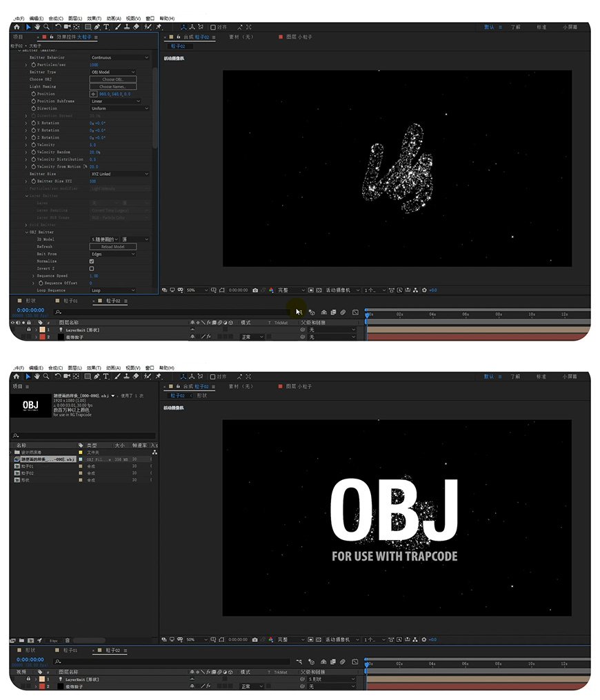Expand the X Rotation property
The width and height of the screenshot is (600, 700).
click(x=26, y=123)
